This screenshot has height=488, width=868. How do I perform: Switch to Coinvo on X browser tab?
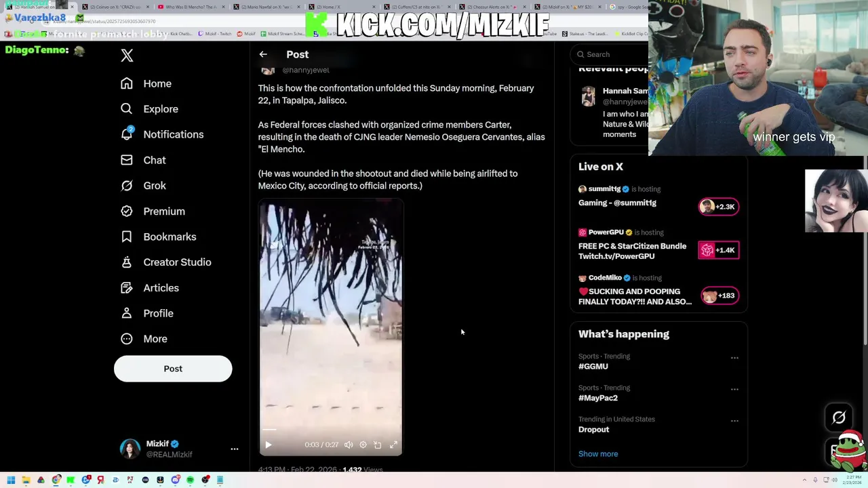coord(115,7)
